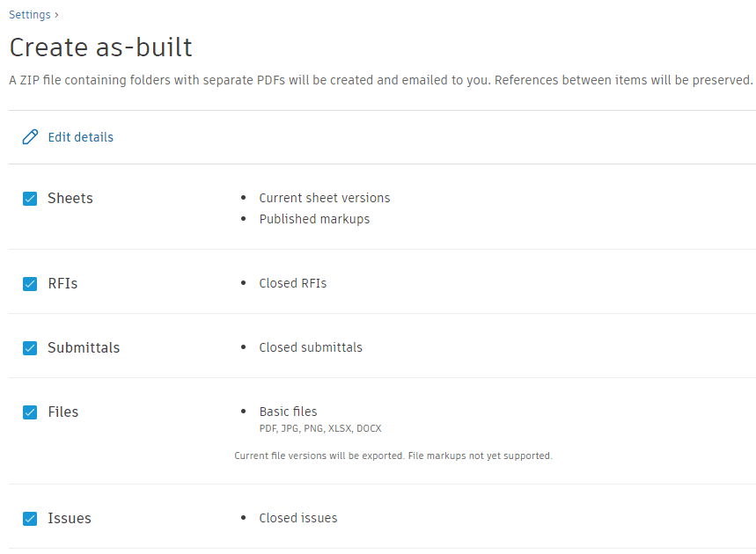The image size is (756, 554).
Task: Uncheck the Sheets checkbox
Action: click(30, 199)
